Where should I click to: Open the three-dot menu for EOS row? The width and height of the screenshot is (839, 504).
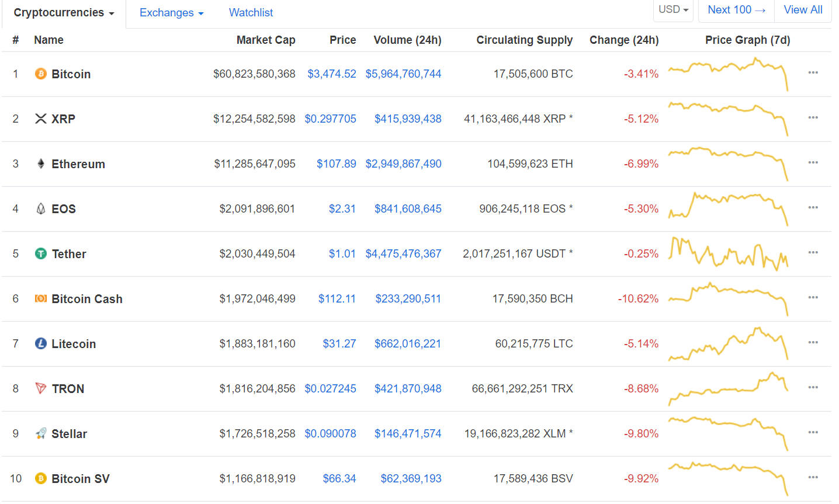click(x=813, y=207)
